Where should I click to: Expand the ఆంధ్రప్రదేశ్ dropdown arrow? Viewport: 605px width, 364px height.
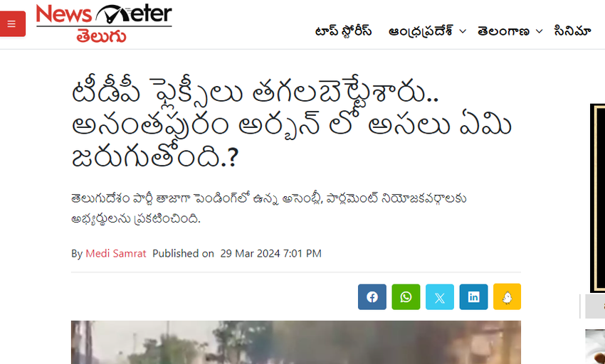click(x=463, y=31)
